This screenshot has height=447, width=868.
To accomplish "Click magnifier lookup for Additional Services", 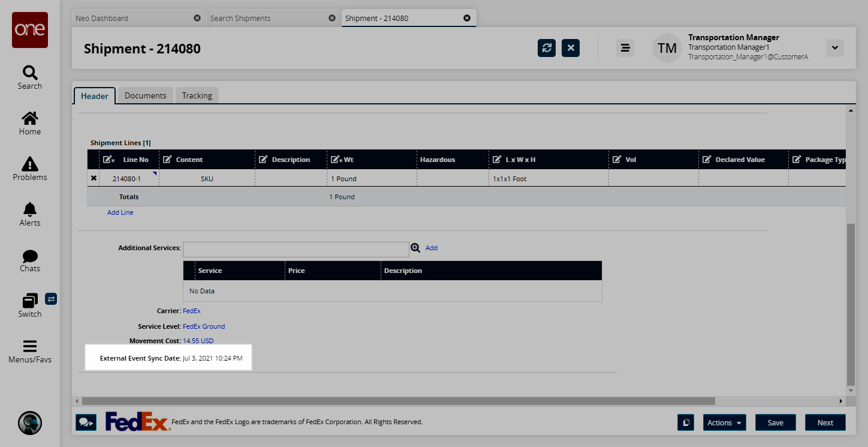I will [x=415, y=248].
